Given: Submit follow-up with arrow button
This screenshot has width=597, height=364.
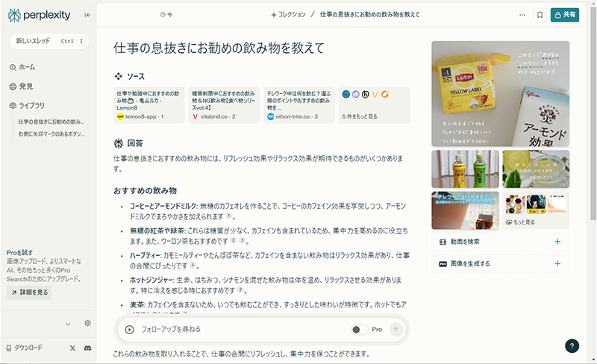Looking at the screenshot, I should point(396,330).
